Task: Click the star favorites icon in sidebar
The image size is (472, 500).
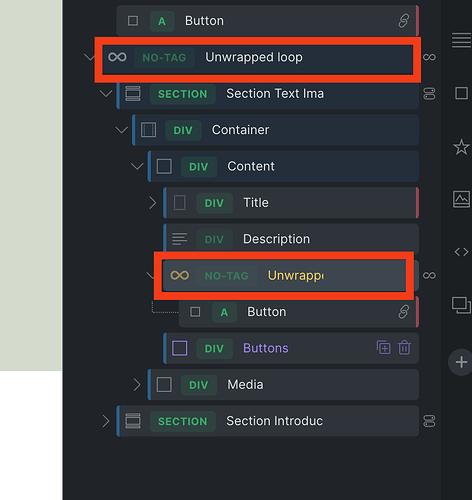Action: (x=461, y=147)
